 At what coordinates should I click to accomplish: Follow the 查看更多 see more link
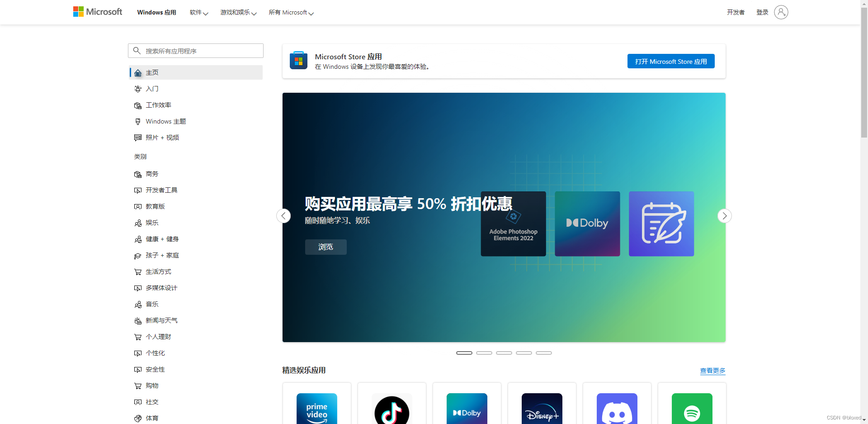point(712,370)
